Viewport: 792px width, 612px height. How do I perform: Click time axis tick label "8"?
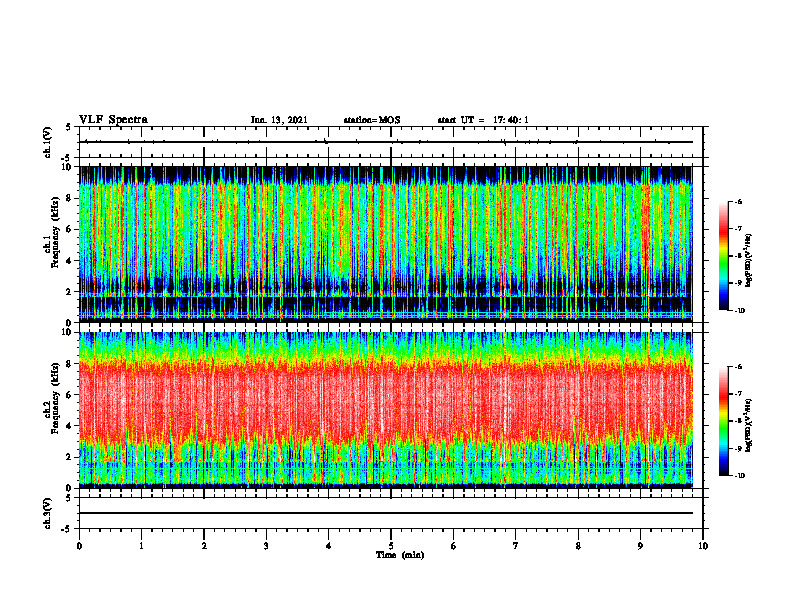[x=578, y=546]
